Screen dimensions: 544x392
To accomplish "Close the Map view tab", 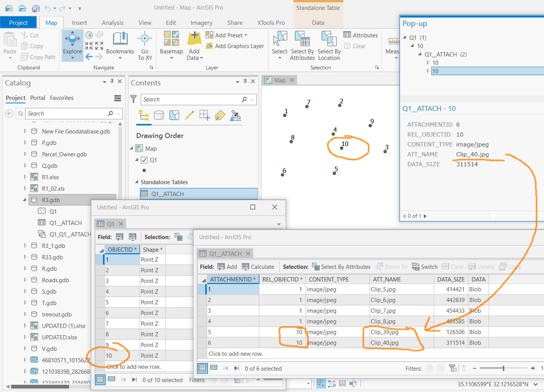I will click(x=292, y=80).
